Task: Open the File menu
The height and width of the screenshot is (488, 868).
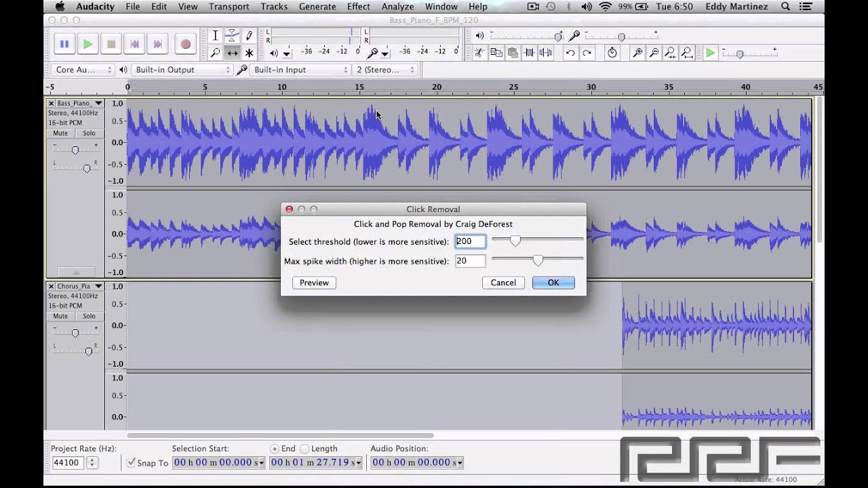Action: pyautogui.click(x=132, y=7)
